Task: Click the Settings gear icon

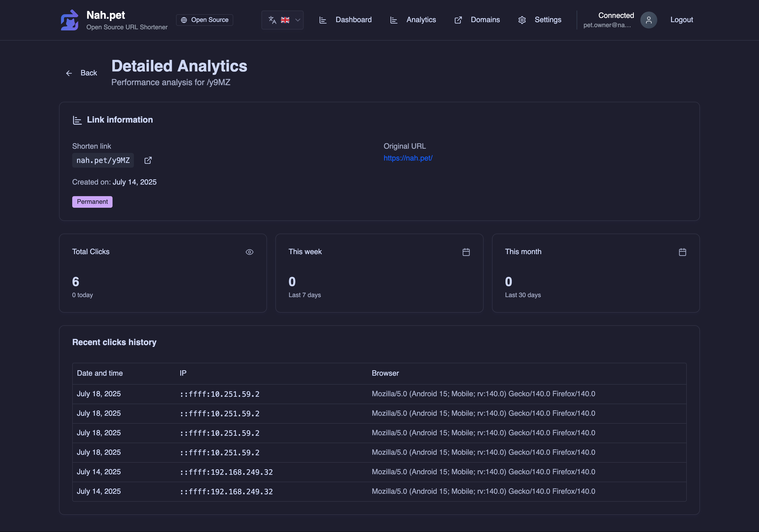Action: pyautogui.click(x=522, y=20)
